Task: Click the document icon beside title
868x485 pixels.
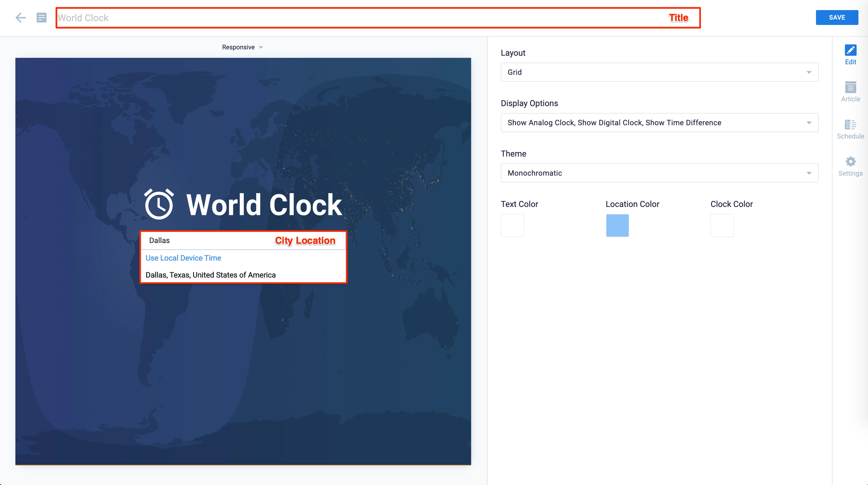Action: click(x=41, y=18)
